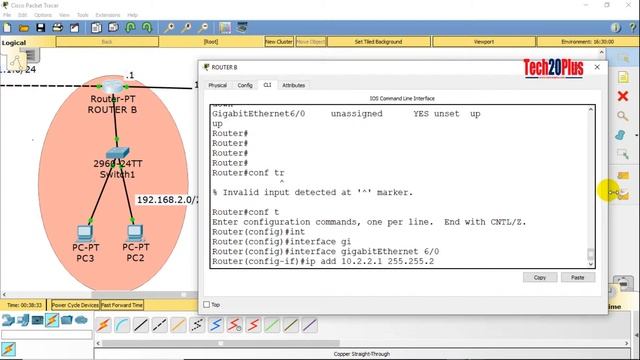The image size is (640, 360).
Task: Select the Miscellaneous folder category icon
Action: 67,320
